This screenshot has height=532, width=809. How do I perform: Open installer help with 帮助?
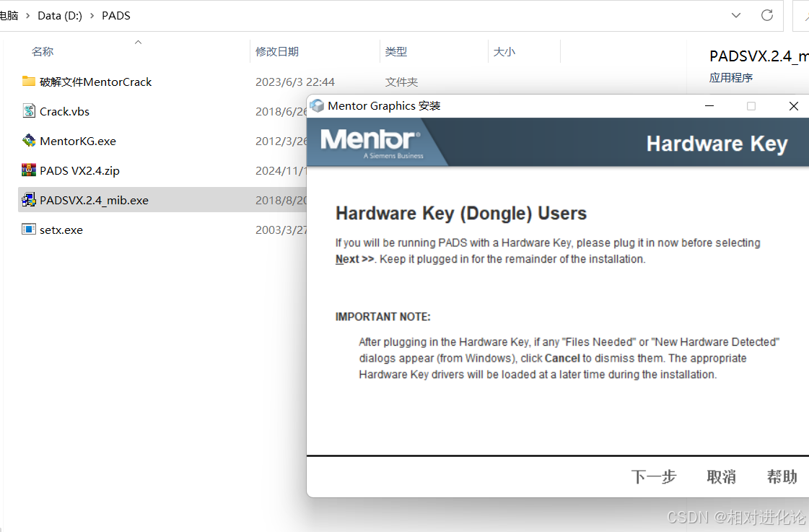[x=782, y=476]
